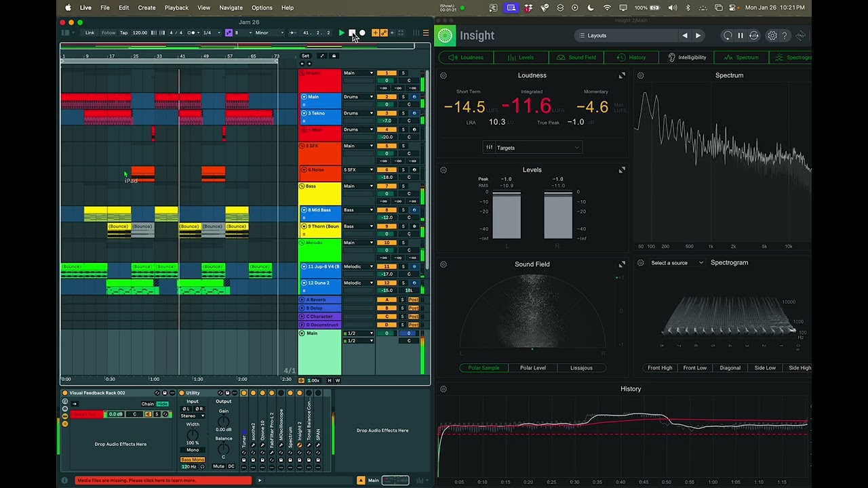868x488 pixels.
Task: Open the Create menu
Action: click(146, 7)
